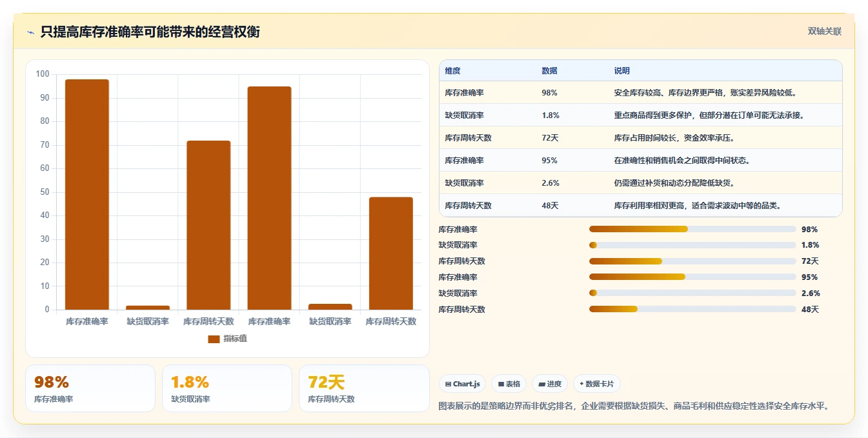Click the chart bar reaching 72
The width and height of the screenshot is (868, 438).
208,225
